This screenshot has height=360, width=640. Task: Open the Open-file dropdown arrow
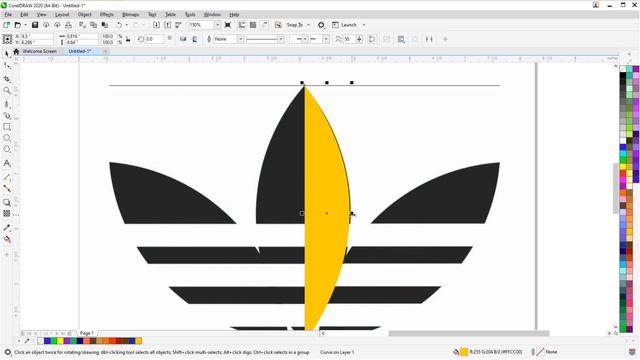[x=25, y=25]
